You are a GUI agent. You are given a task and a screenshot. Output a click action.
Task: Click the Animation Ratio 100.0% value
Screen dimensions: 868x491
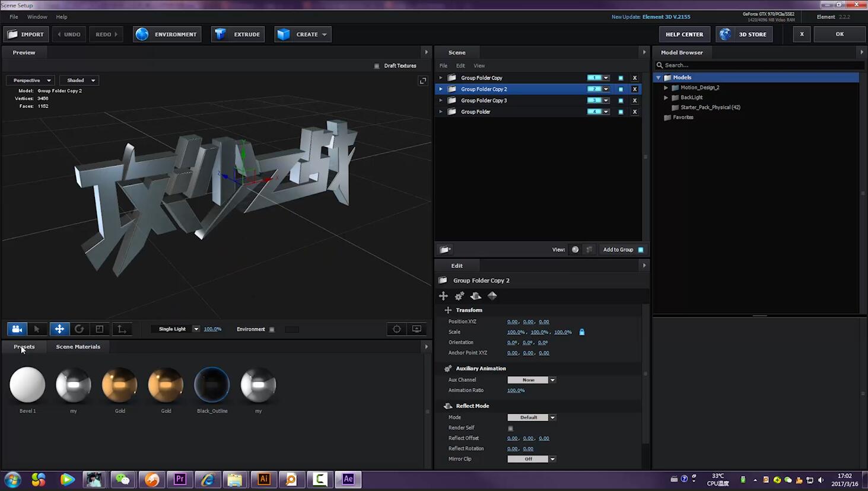pos(516,391)
